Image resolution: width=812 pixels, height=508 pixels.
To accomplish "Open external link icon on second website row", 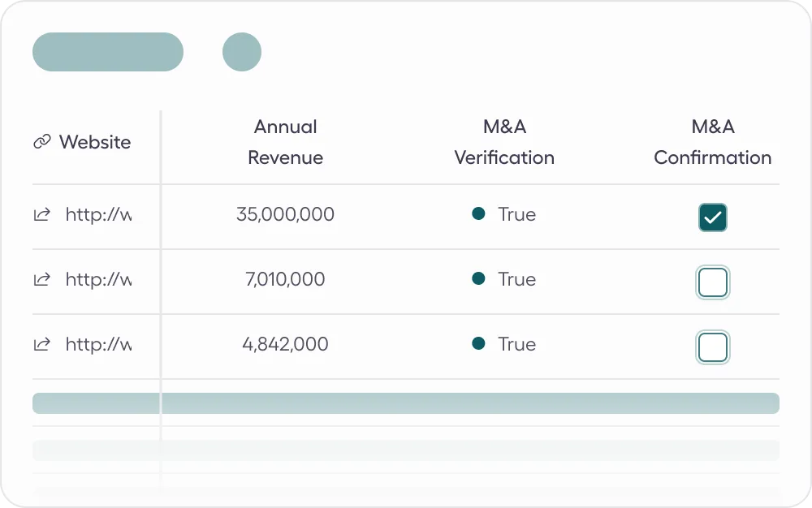I will pos(41,279).
